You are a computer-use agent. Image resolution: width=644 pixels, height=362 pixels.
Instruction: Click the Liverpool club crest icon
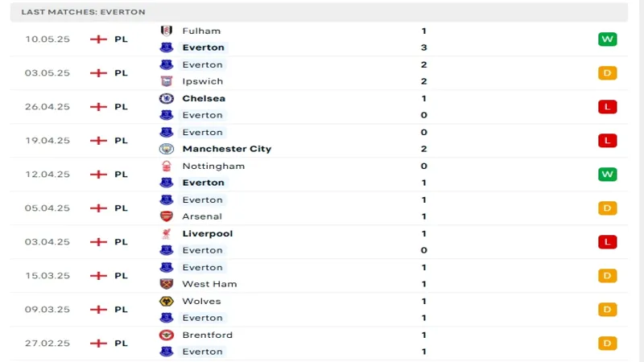[167, 233]
